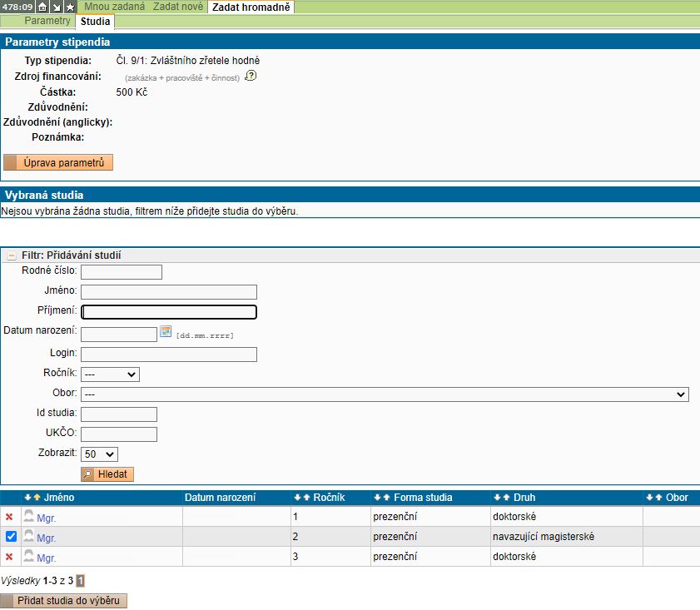Screen dimensions: 700x610
Task: Click into the Rodné číslo input field
Action: point(122,272)
